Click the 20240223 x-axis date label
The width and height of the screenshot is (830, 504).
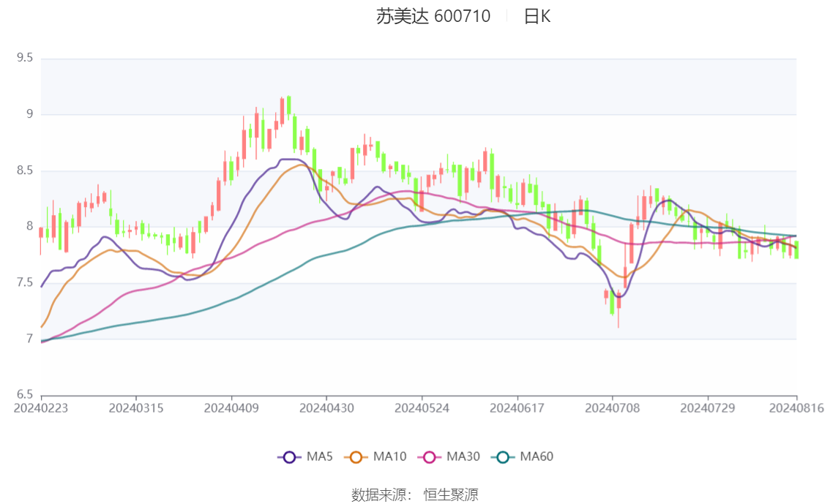click(x=41, y=408)
